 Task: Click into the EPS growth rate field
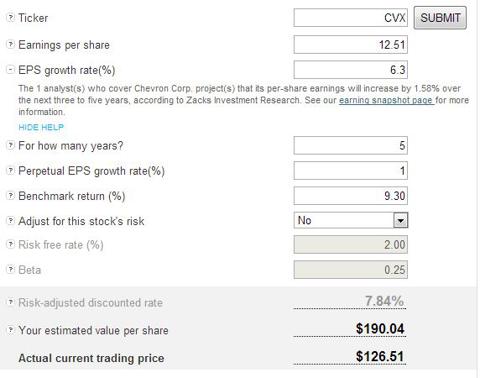[351, 70]
